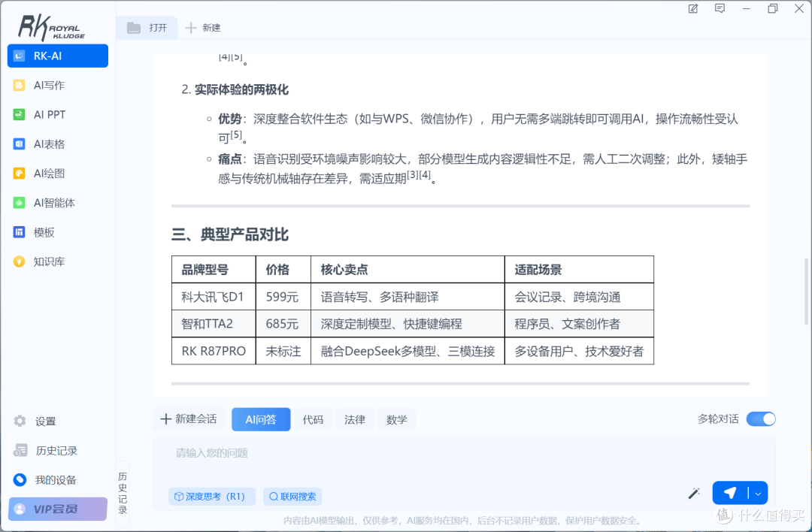Click the 适配场景 table header
The image size is (812, 532).
tap(579, 270)
